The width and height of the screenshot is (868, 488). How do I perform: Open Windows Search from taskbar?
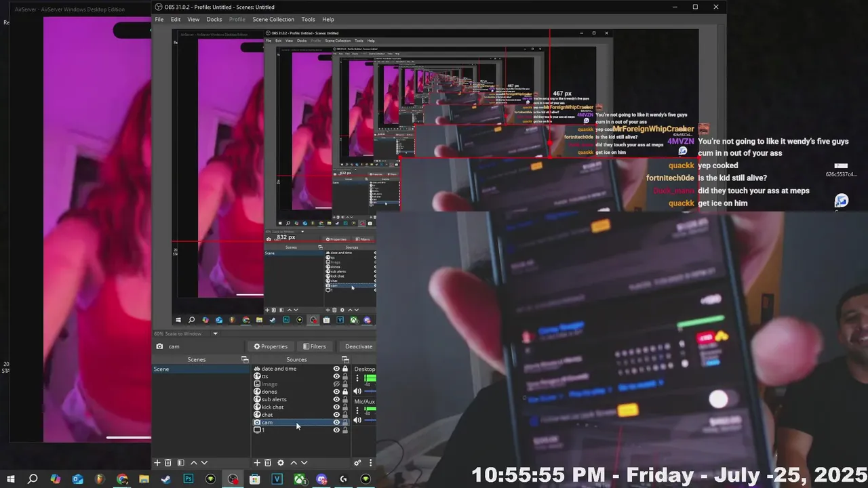point(33,479)
